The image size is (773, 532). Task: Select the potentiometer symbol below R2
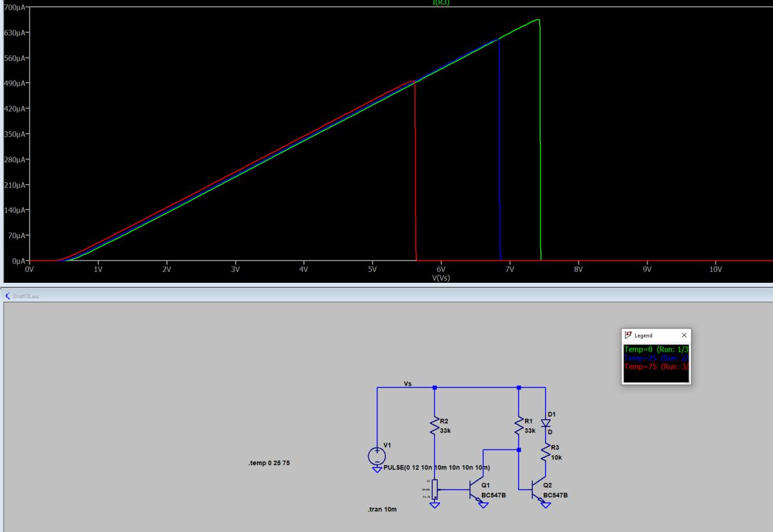[x=435, y=489]
